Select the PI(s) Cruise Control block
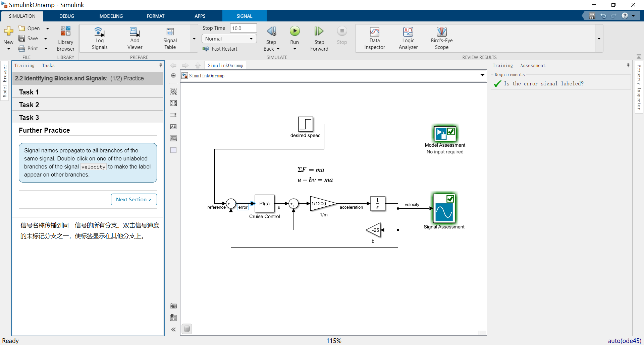 point(265,204)
